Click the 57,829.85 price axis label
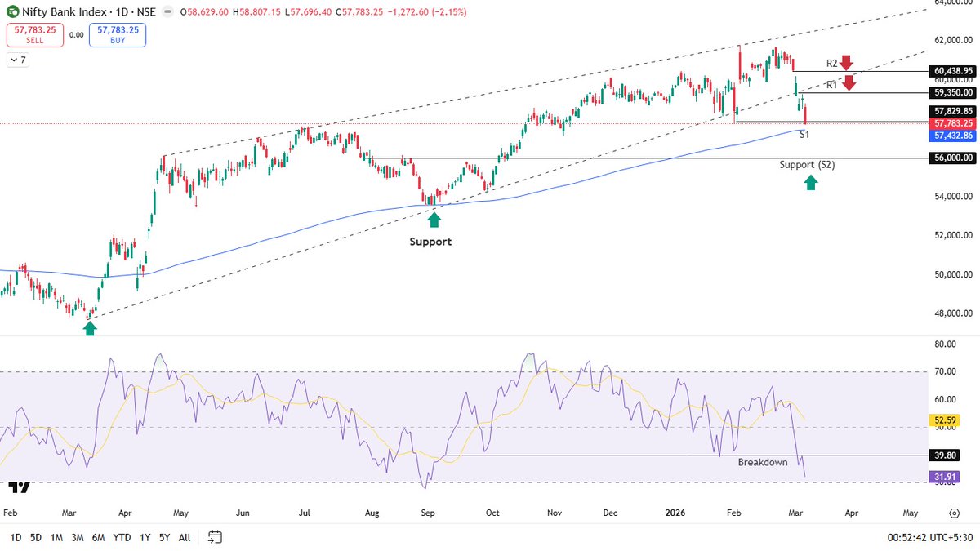The width and height of the screenshot is (980, 551). pos(951,111)
